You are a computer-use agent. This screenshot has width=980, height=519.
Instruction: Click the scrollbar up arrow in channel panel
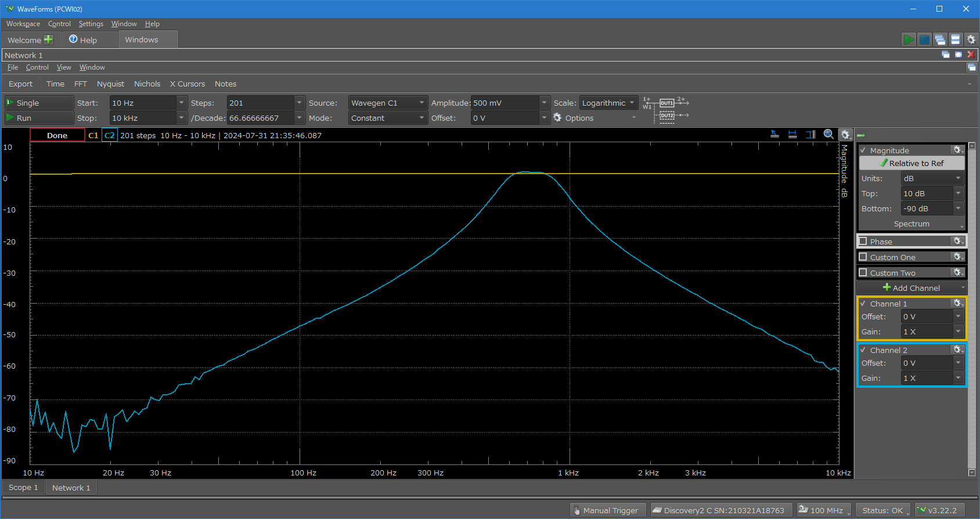[972, 146]
